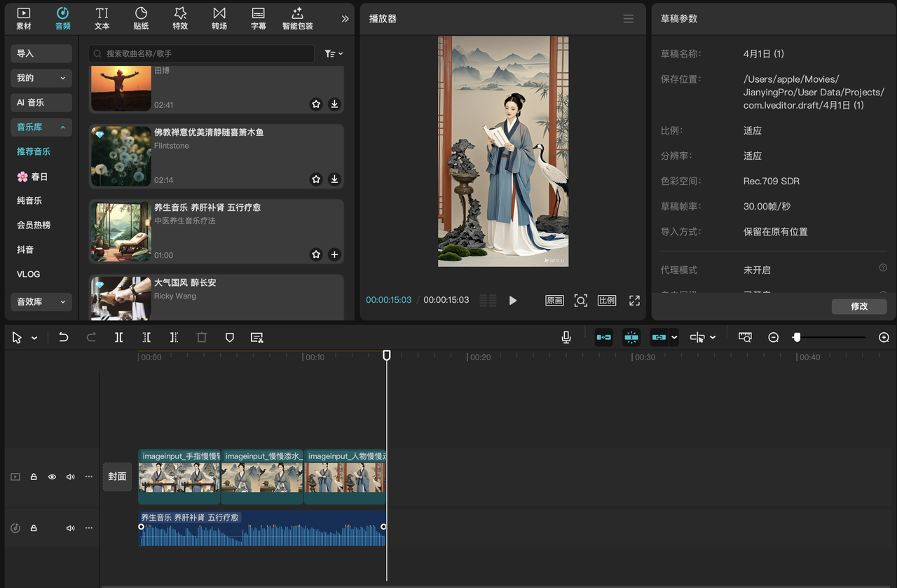Switch to the 转场 transitions tab
Viewport: 897px width, 588px height.
coord(219,18)
